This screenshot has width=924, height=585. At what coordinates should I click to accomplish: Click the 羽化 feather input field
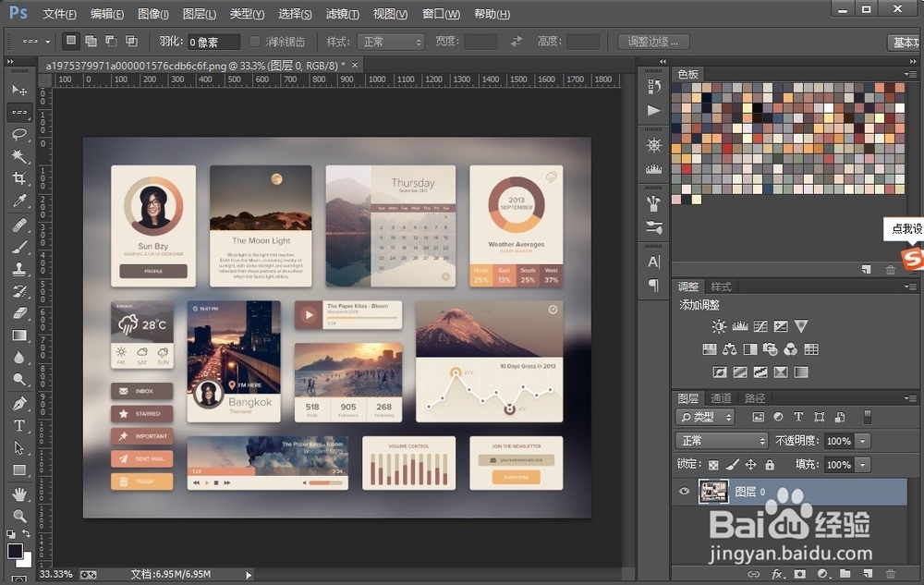tap(214, 42)
